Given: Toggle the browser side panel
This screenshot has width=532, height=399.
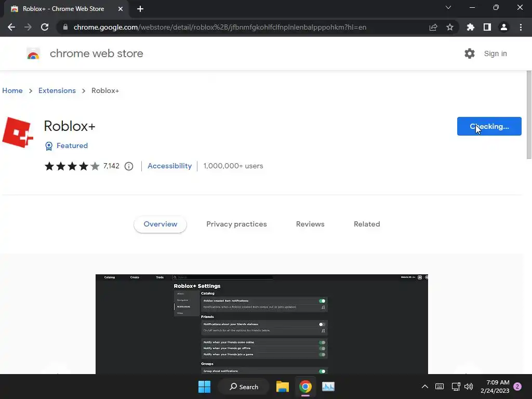Looking at the screenshot, I should 487,27.
